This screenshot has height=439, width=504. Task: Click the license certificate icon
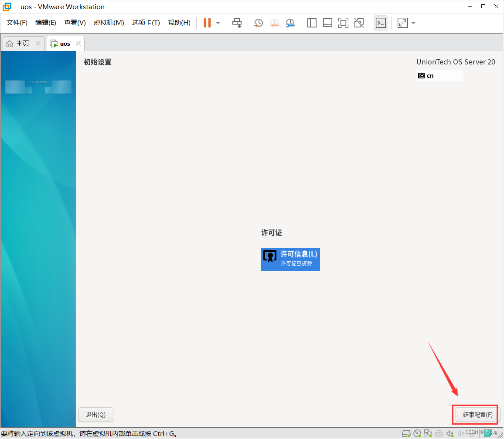point(270,256)
